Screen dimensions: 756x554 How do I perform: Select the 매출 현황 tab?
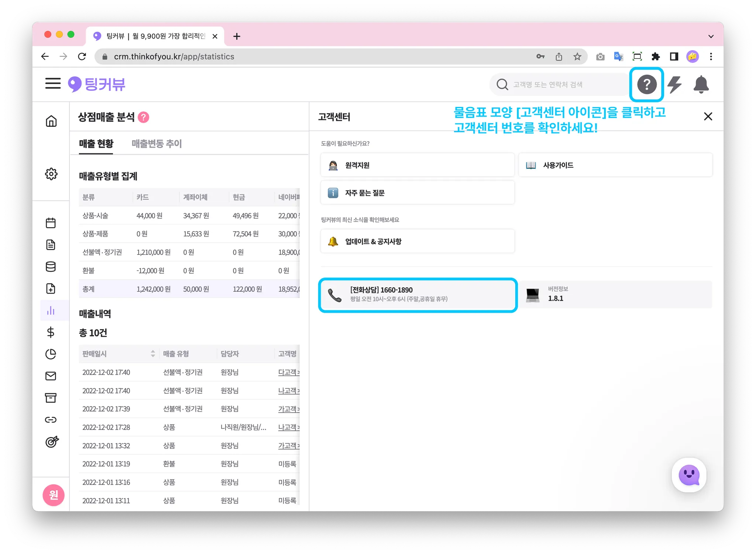click(x=96, y=143)
